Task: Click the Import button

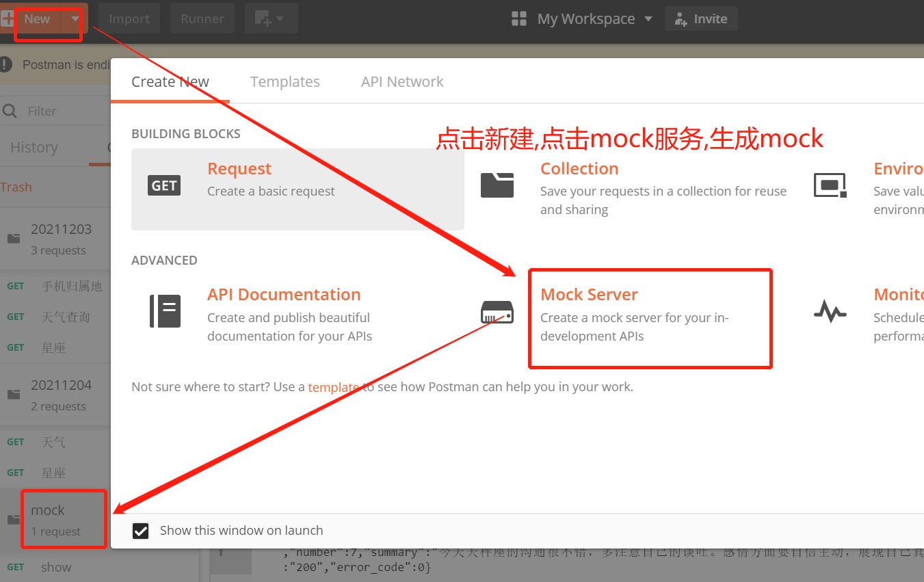Action: (x=129, y=19)
